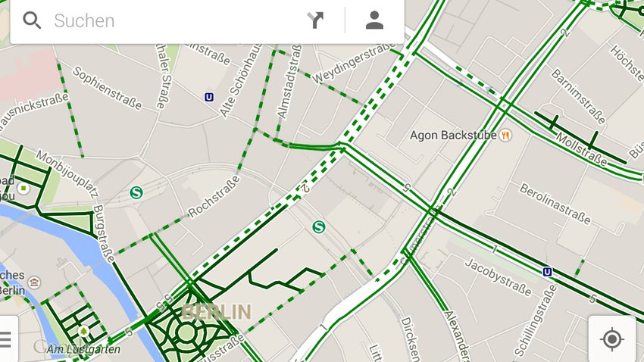Tap the green tree park icon at Lustgarten
Image resolution: width=644 pixels, height=362 pixels.
coord(83,331)
